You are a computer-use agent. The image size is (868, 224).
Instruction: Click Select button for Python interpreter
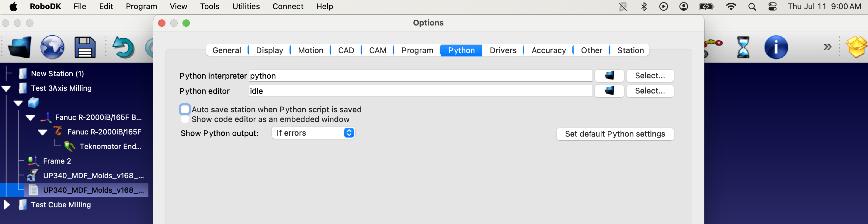click(650, 76)
